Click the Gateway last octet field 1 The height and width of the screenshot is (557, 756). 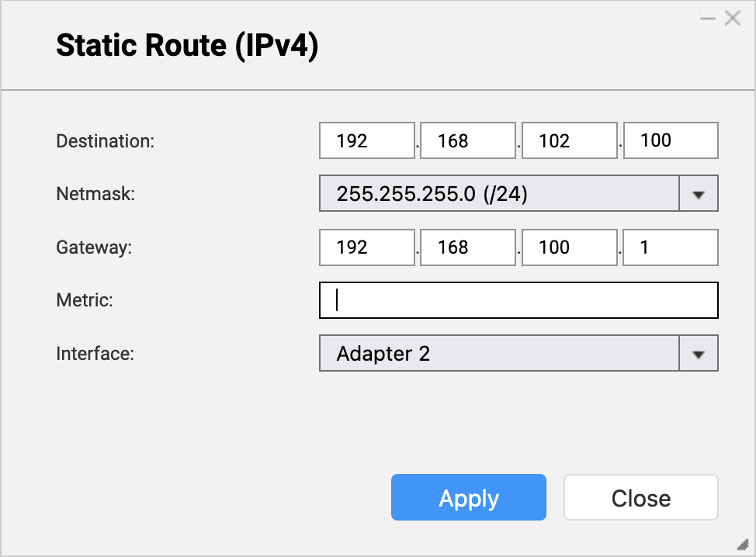(x=671, y=247)
